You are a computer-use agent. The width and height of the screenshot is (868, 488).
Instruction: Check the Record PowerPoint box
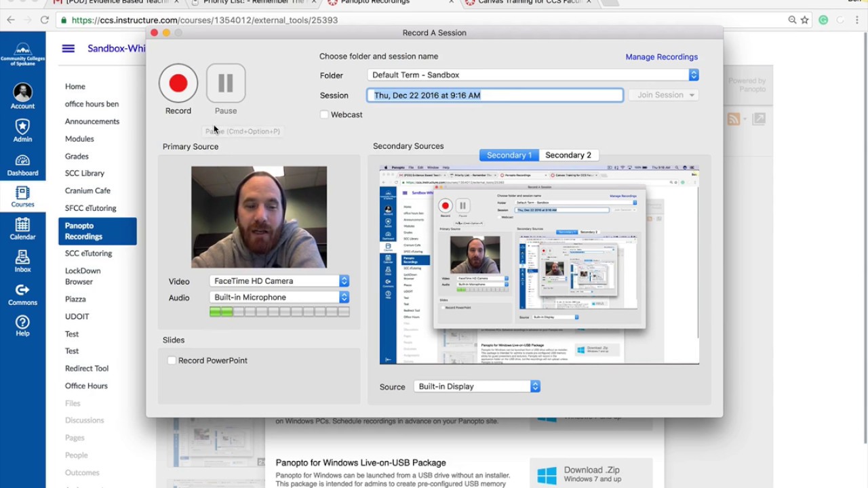(x=172, y=361)
